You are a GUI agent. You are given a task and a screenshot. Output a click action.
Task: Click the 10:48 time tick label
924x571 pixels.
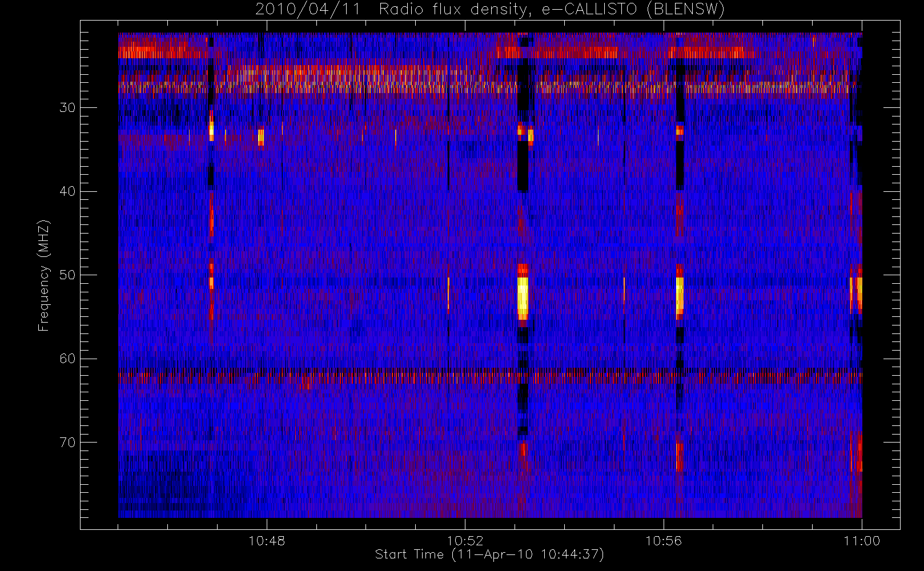[267, 541]
